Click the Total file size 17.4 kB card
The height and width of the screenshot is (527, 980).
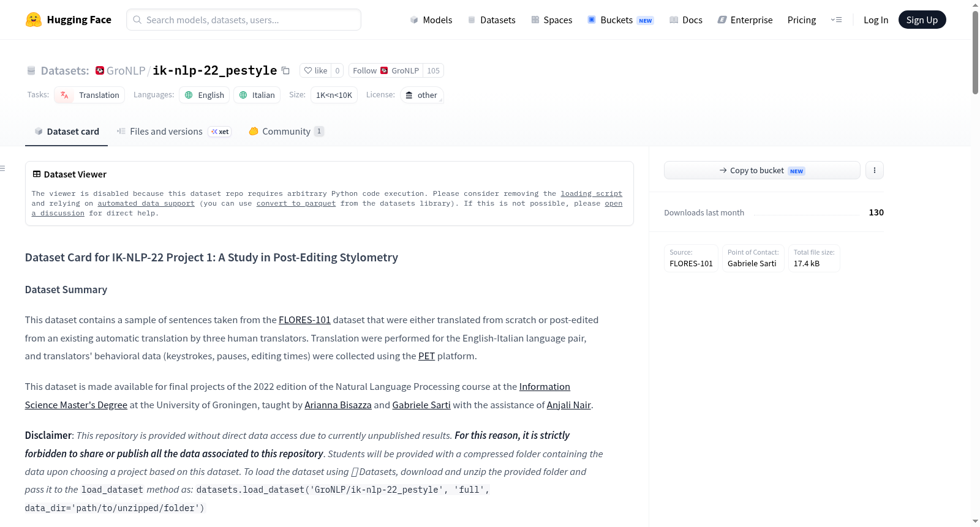click(x=814, y=258)
